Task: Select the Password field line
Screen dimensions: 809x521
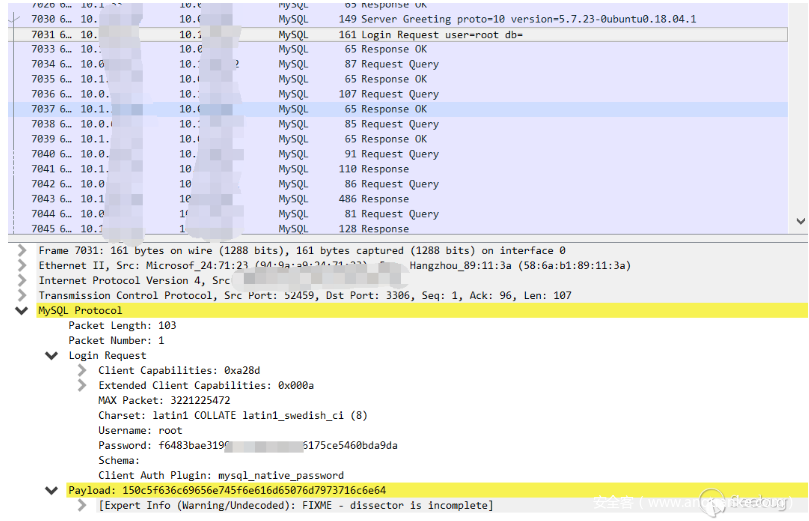Action: tap(247, 445)
